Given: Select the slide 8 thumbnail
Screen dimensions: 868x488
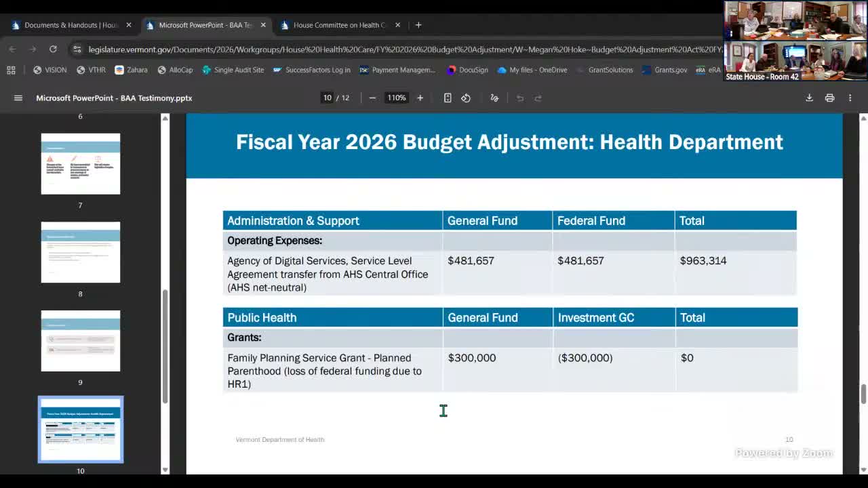Looking at the screenshot, I should (x=80, y=252).
